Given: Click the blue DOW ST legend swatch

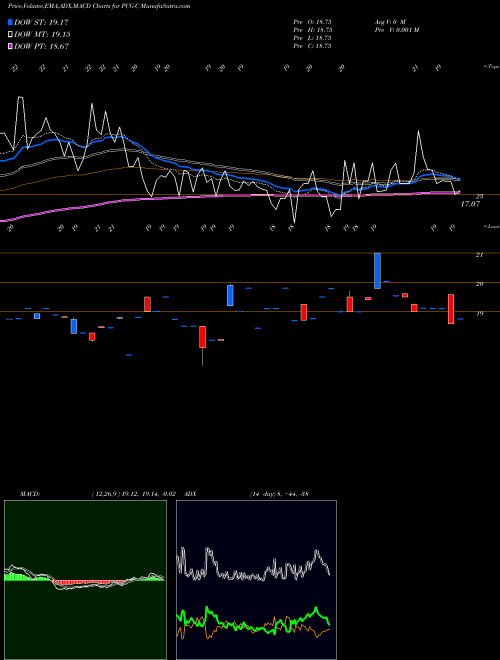Looking at the screenshot, I should 10,22.
